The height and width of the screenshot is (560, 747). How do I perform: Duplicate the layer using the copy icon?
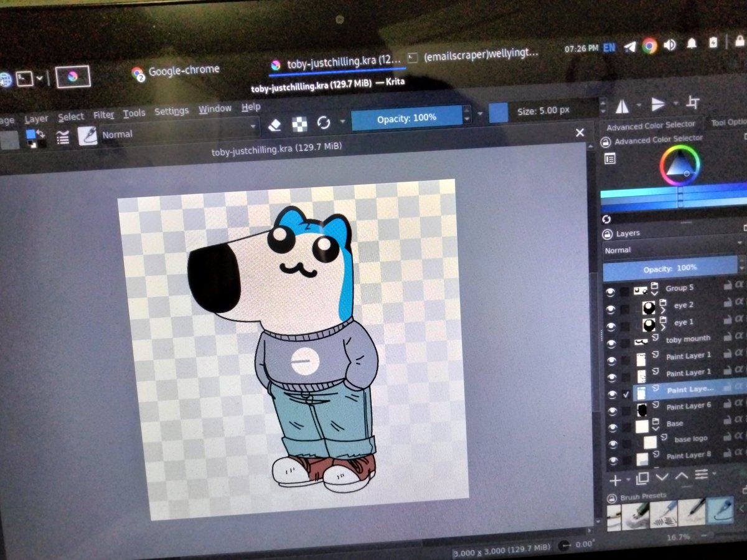click(642, 478)
